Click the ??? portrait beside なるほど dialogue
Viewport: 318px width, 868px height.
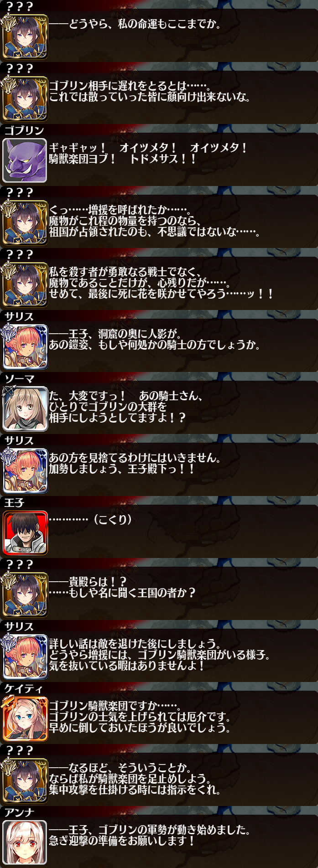point(25,780)
